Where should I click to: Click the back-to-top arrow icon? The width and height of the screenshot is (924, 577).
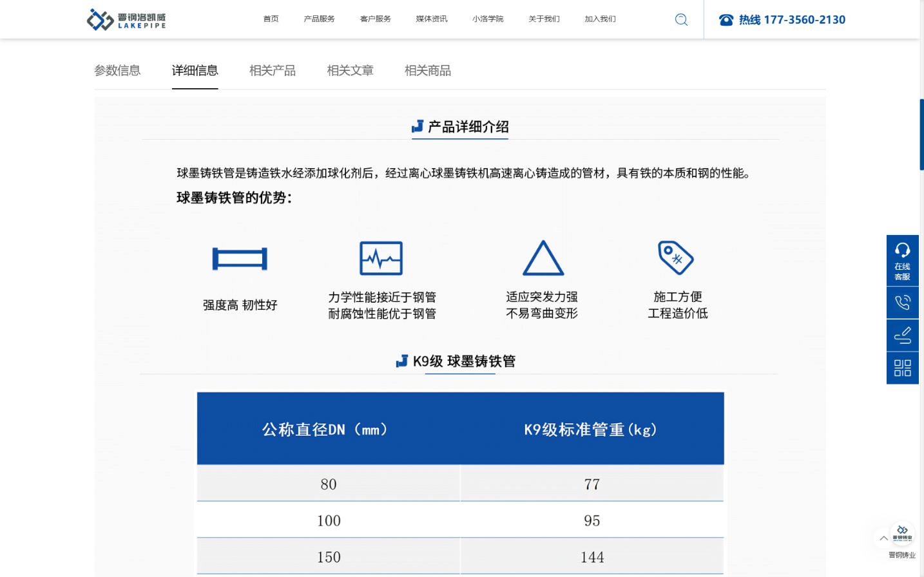tap(883, 538)
